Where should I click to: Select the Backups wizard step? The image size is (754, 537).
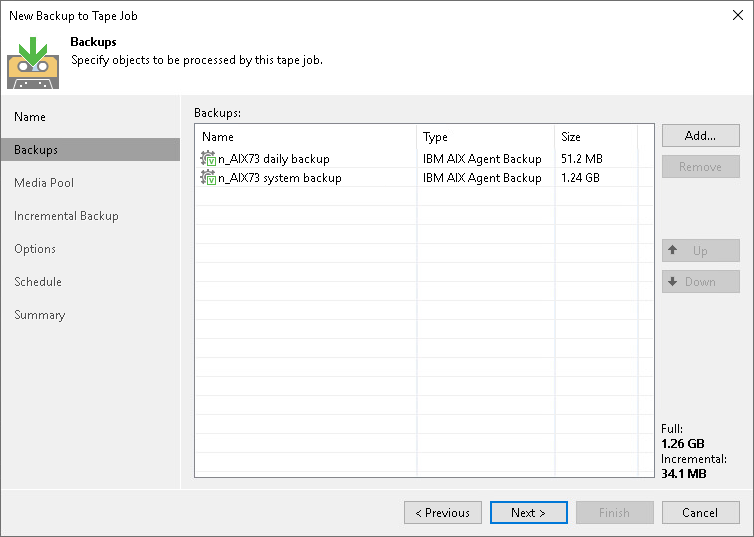[x=90, y=150]
